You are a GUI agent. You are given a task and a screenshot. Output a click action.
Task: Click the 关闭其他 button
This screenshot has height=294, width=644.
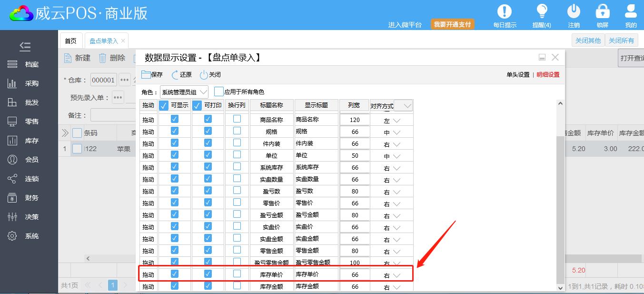click(588, 41)
